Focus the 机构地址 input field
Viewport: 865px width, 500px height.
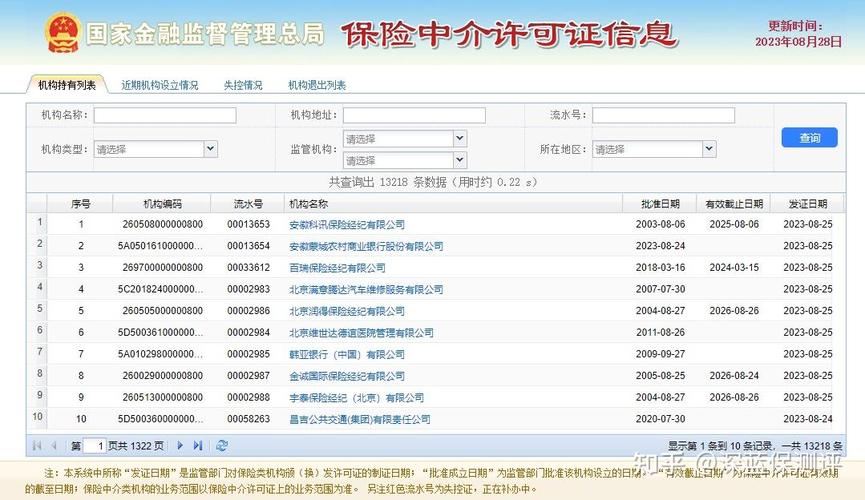pyautogui.click(x=414, y=115)
